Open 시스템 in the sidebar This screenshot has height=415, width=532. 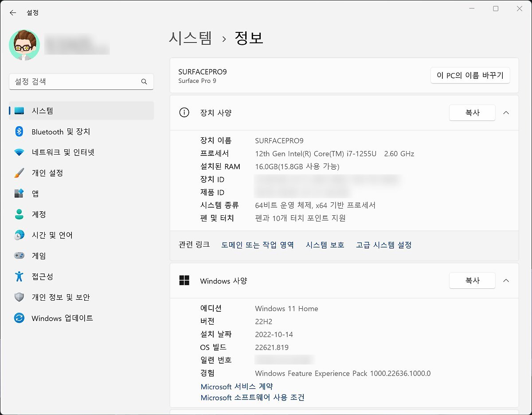click(82, 111)
